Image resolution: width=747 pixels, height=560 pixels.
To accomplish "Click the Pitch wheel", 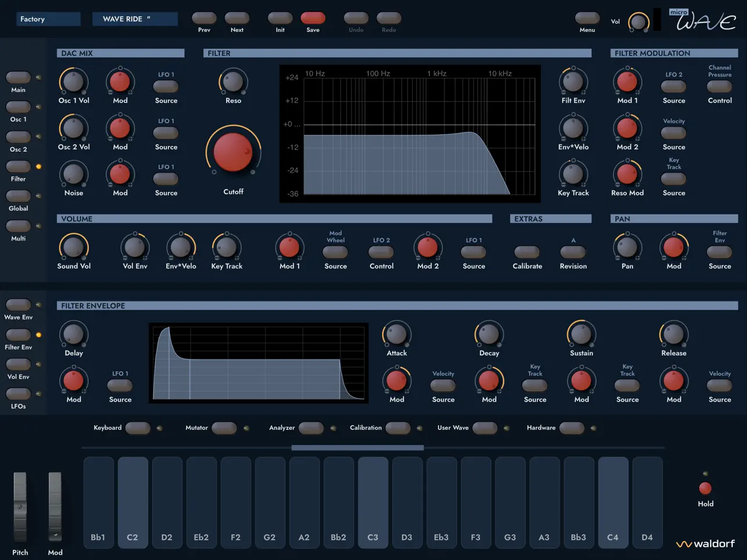I will [x=20, y=507].
